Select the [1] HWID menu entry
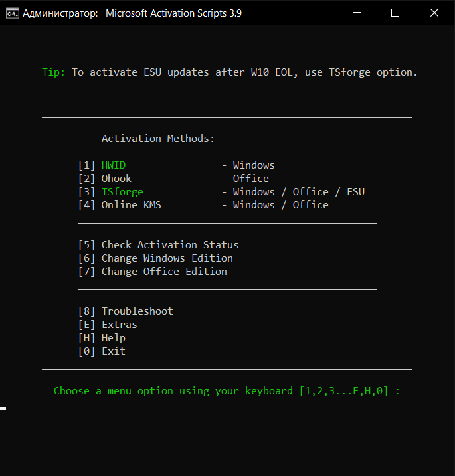455x476 pixels. [x=102, y=165]
